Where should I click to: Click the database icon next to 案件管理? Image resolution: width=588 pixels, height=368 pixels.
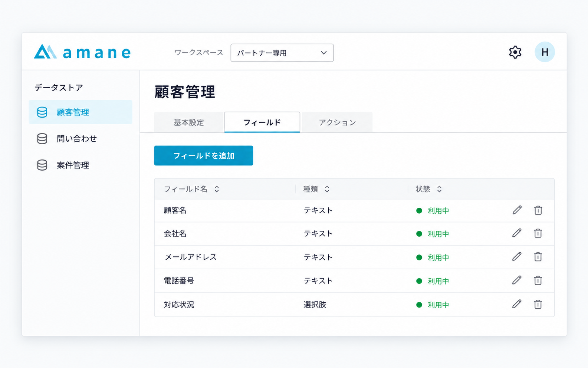coord(42,165)
